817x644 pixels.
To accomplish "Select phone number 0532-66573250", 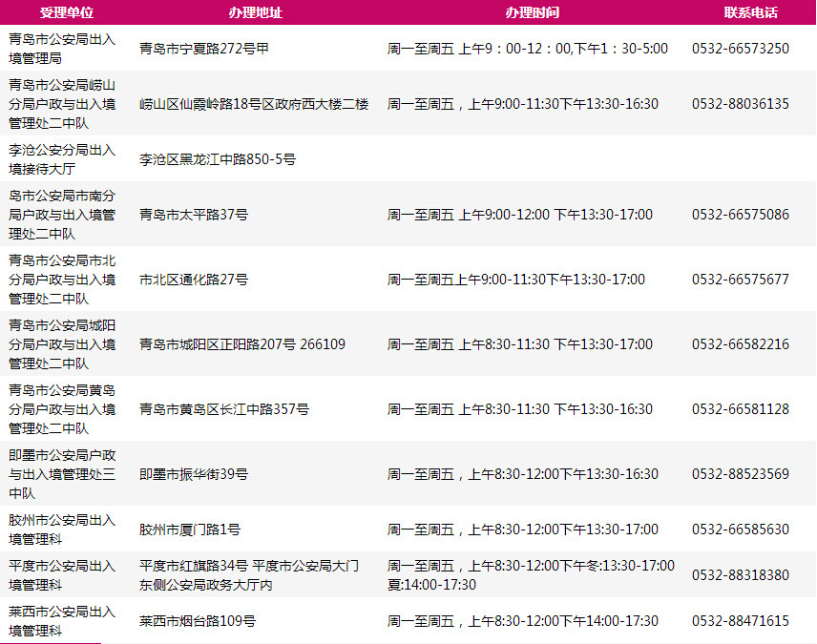I will click(x=741, y=49).
